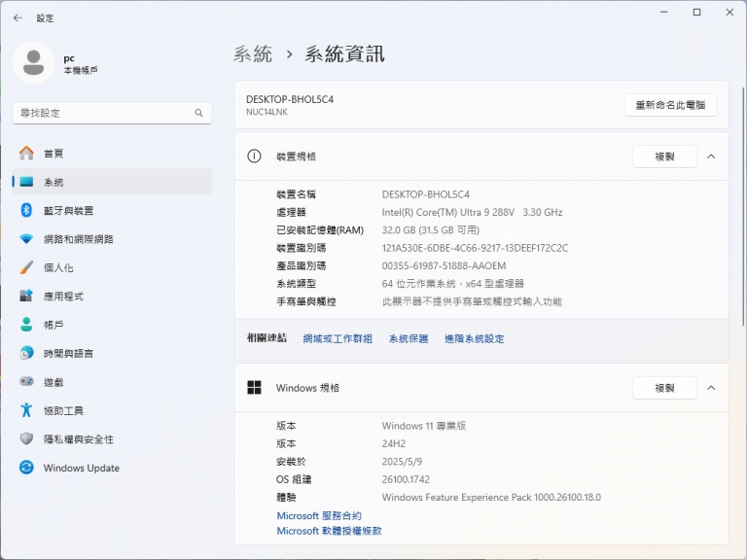Click the RAM value 32.0 GB
Image resolution: width=747 pixels, height=560 pixels.
pyautogui.click(x=431, y=230)
